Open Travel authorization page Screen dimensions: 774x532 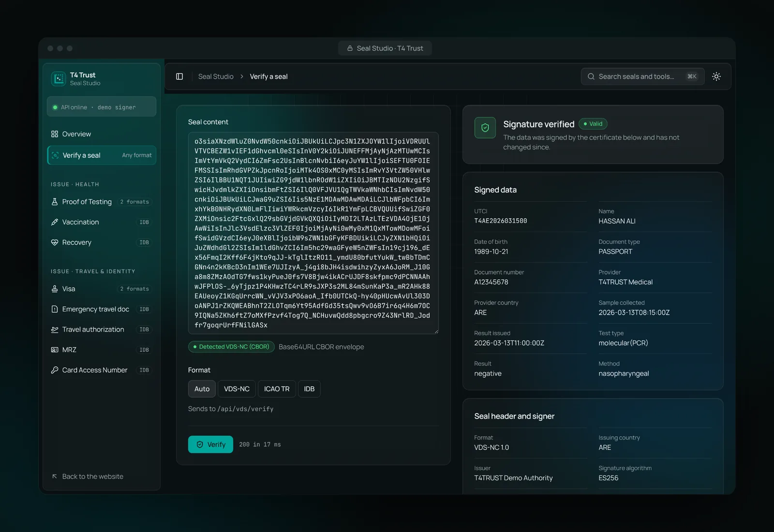(x=102, y=329)
